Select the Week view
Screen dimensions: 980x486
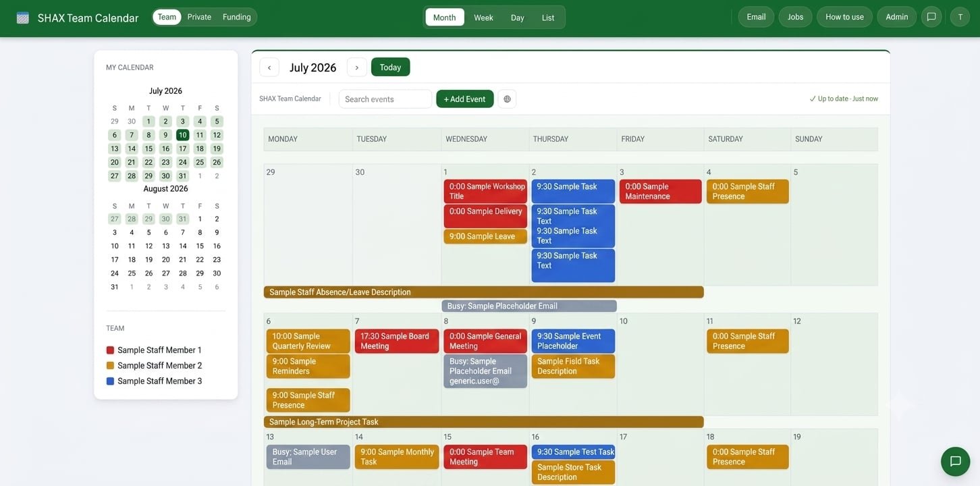tap(483, 18)
